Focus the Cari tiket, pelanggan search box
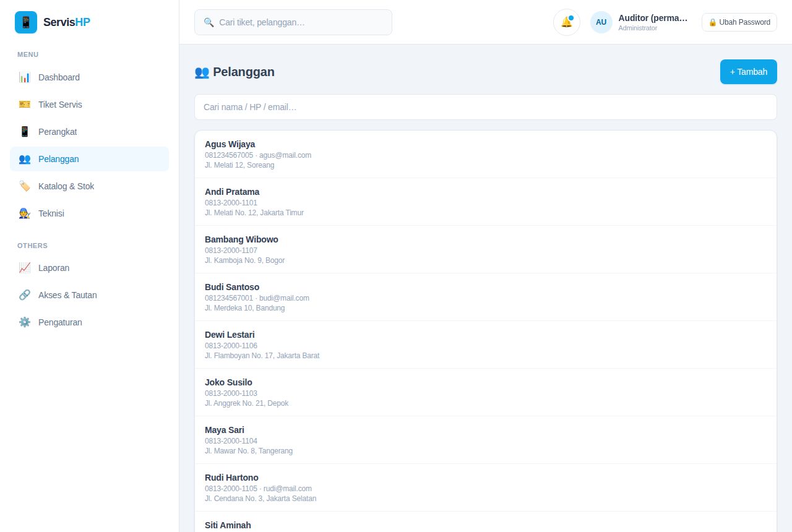 coord(293,22)
